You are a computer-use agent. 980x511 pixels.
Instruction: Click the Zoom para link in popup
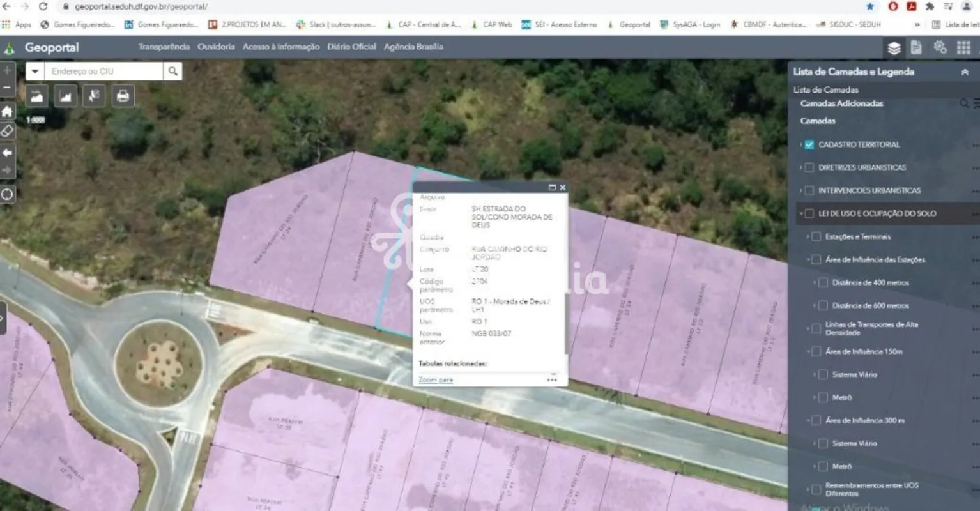coord(436,380)
